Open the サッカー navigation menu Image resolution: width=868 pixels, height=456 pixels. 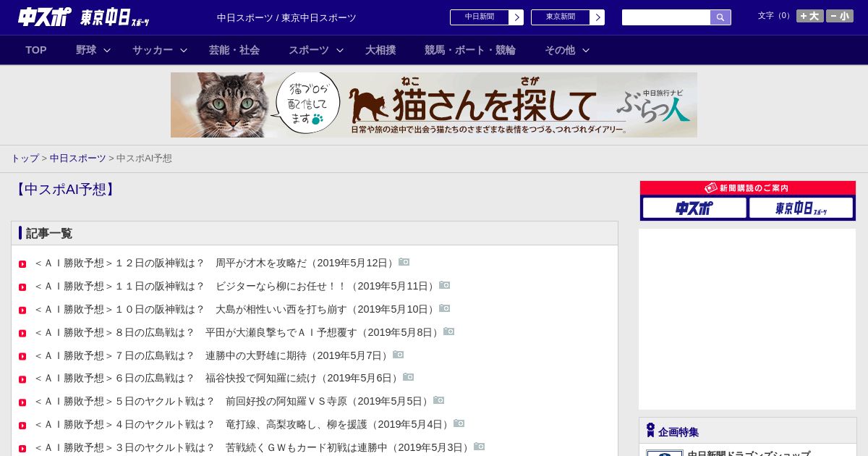click(153, 50)
